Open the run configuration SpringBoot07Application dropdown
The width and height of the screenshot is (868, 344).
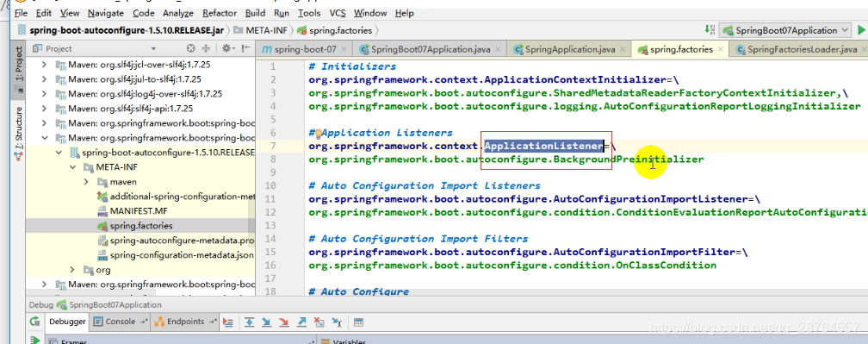(x=785, y=30)
